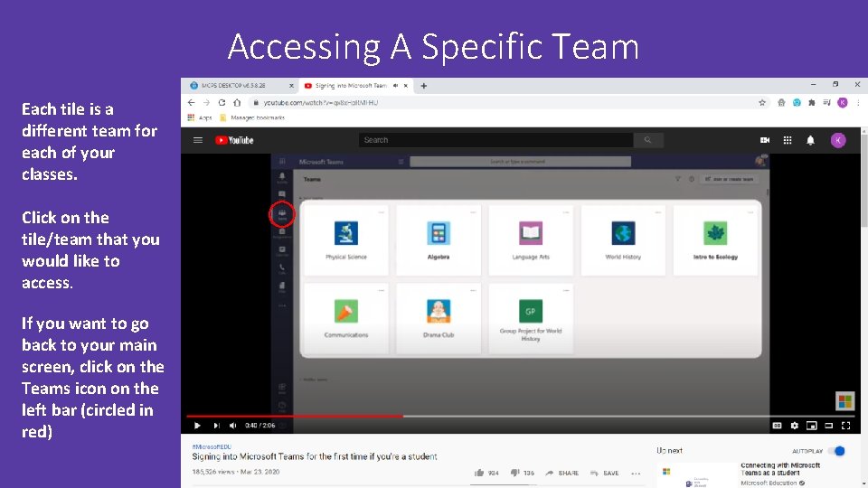Toggle the Autoplay switch
The width and height of the screenshot is (868, 488).
point(836,451)
